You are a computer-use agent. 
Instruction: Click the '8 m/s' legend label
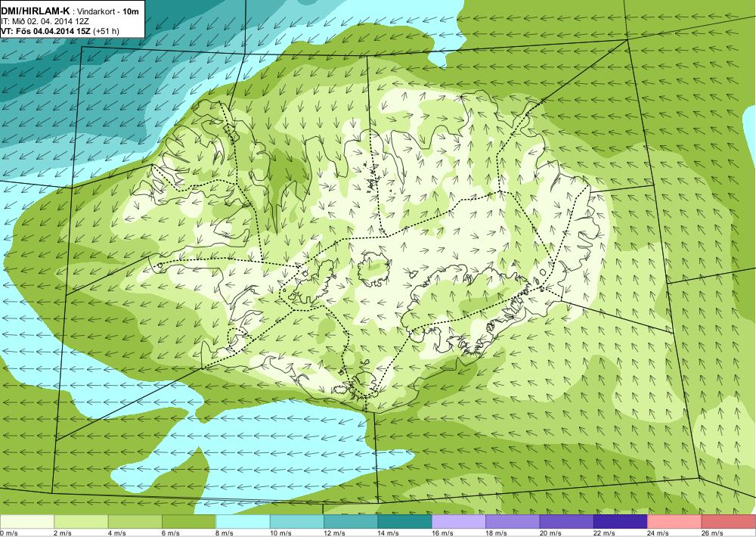coord(225,533)
